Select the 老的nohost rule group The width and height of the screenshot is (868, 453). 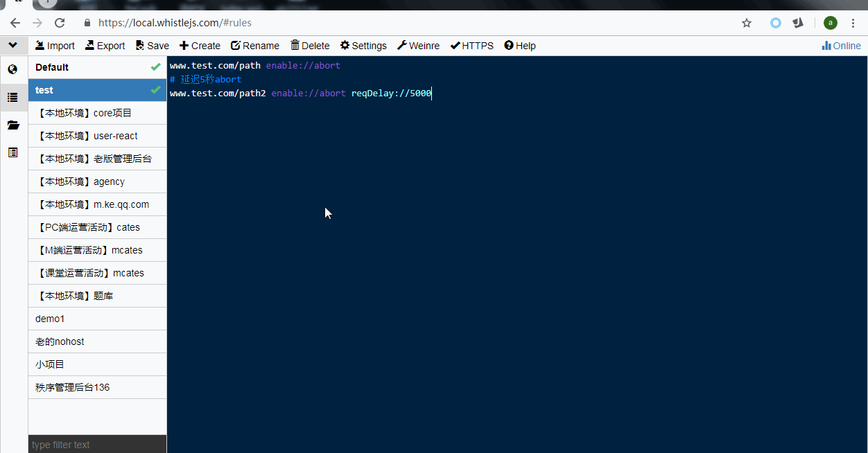(98, 341)
